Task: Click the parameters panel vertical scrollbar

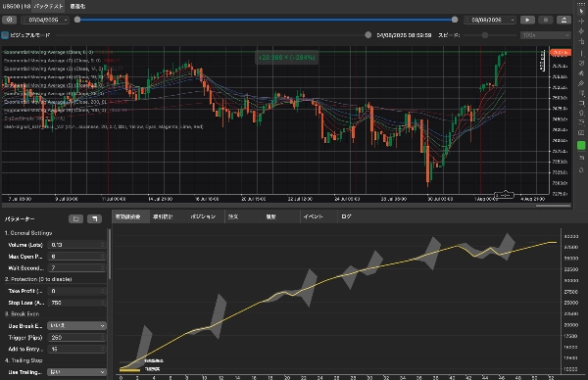Action: pyautogui.click(x=110, y=254)
